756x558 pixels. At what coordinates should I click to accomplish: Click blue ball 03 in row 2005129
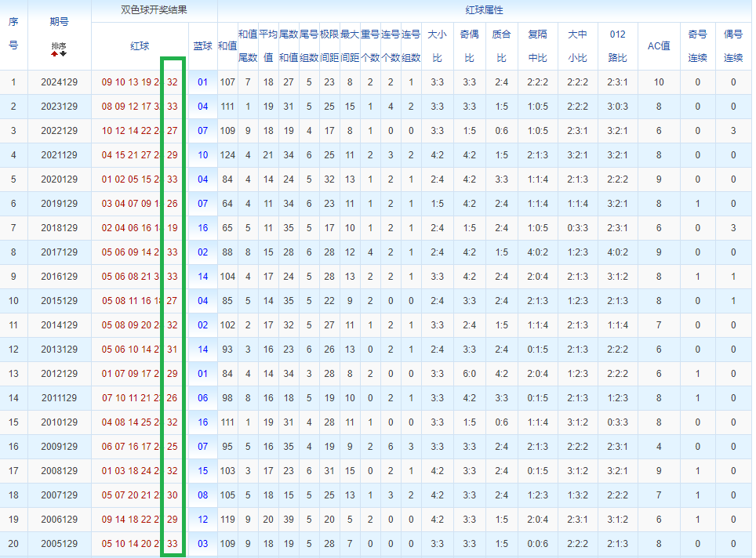(x=202, y=544)
